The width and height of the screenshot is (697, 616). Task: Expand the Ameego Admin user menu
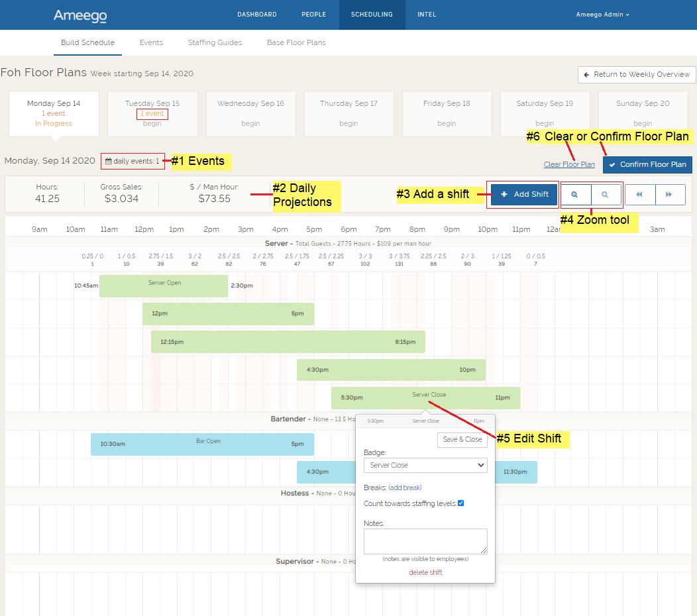(602, 15)
